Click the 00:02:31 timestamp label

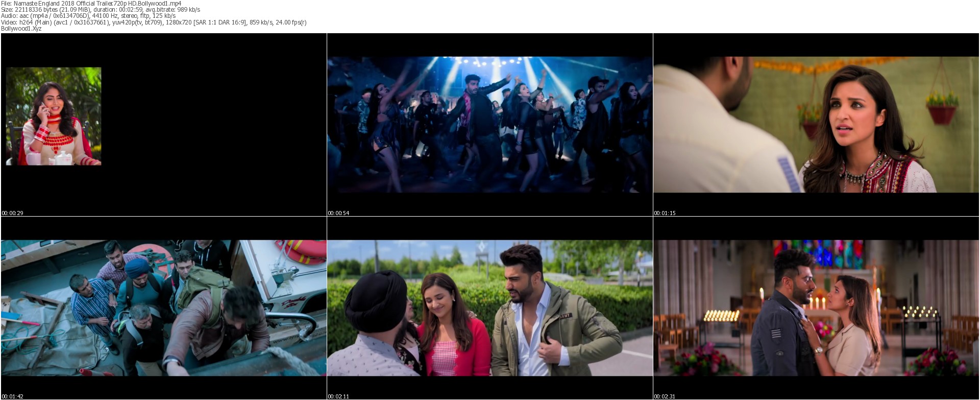(x=665, y=396)
